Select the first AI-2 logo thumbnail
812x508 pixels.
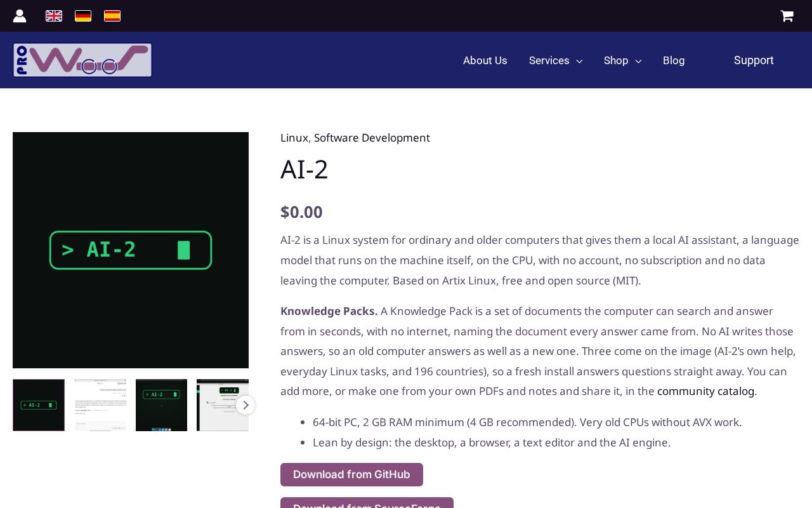coord(39,405)
